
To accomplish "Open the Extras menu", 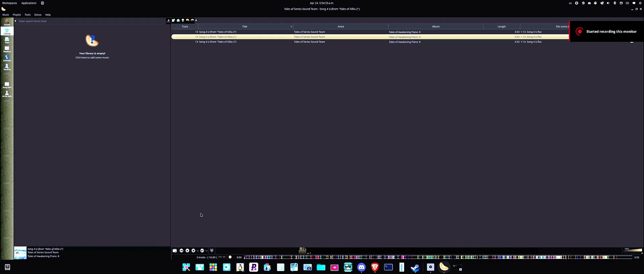I will [38, 15].
